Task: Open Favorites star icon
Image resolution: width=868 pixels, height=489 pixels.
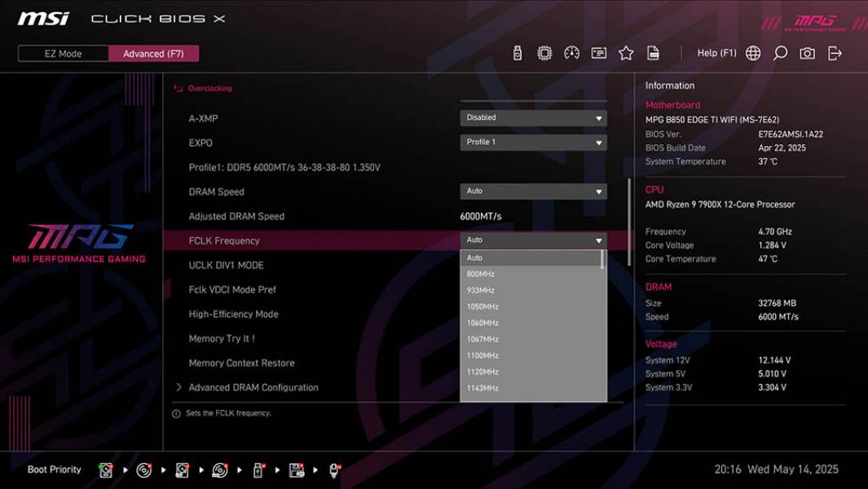Action: pyautogui.click(x=626, y=53)
